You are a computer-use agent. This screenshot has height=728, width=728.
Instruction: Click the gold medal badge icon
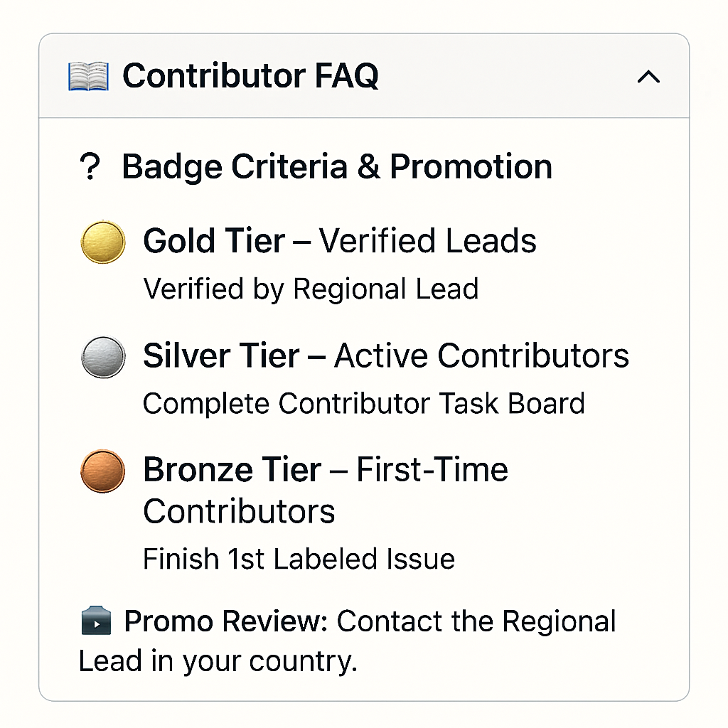(x=103, y=242)
